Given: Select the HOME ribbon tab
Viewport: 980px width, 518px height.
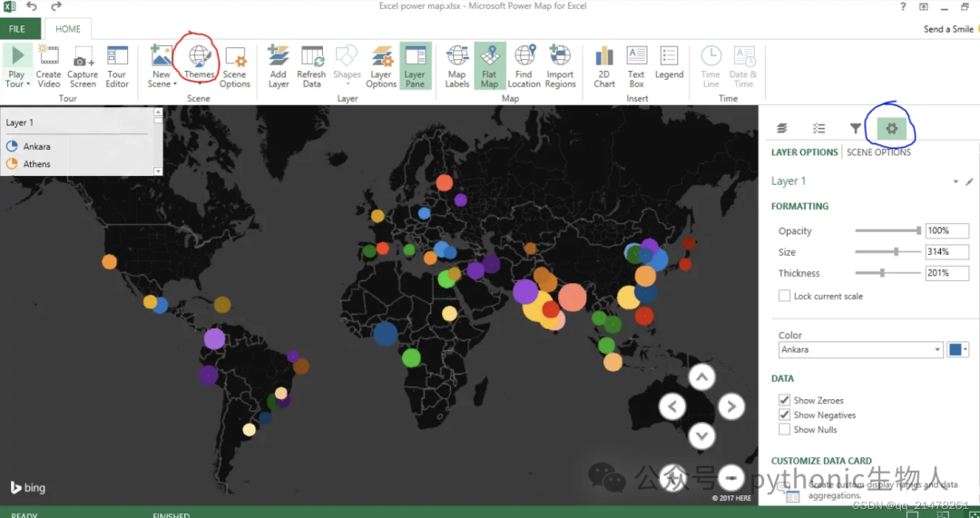Looking at the screenshot, I should point(68,29).
